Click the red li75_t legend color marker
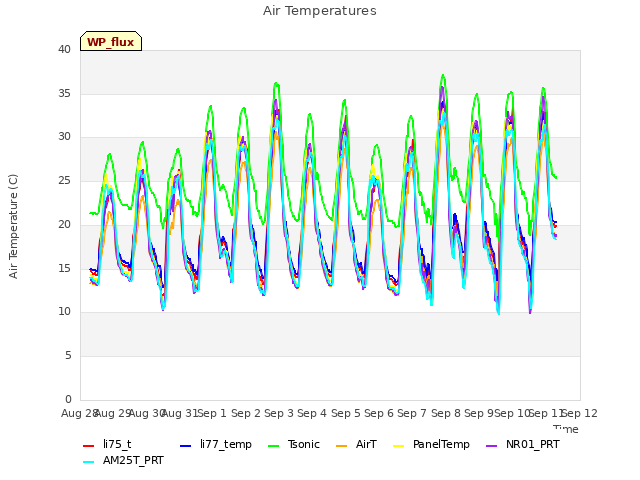The image size is (640, 480). click(89, 446)
